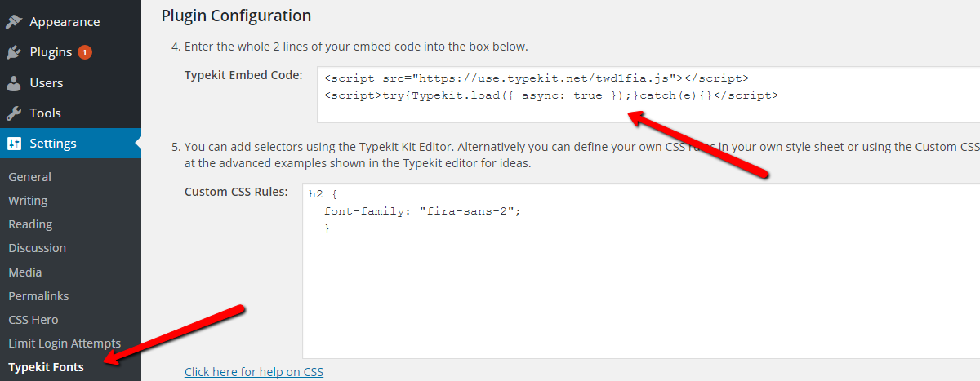
Task: Open CSS Hero settings
Action: click(33, 320)
